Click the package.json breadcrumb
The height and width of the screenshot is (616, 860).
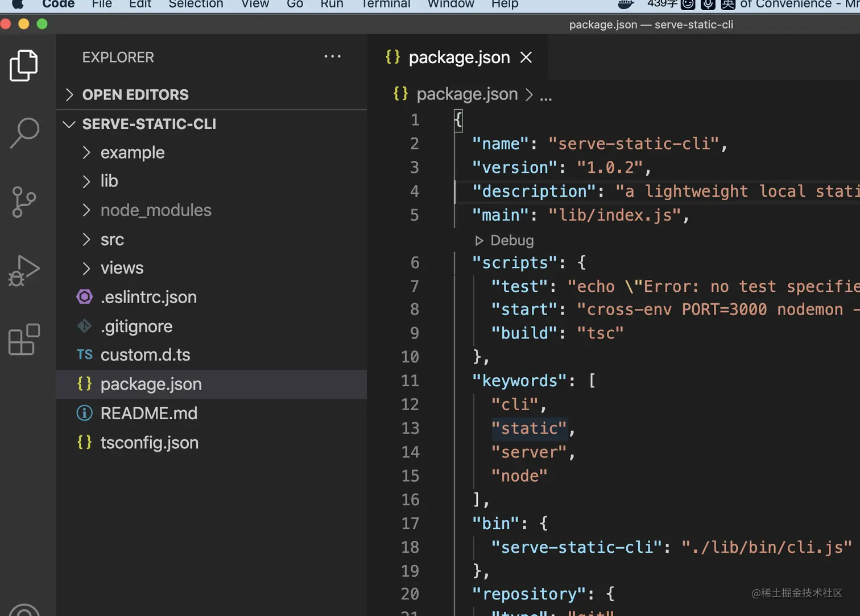pyautogui.click(x=467, y=94)
